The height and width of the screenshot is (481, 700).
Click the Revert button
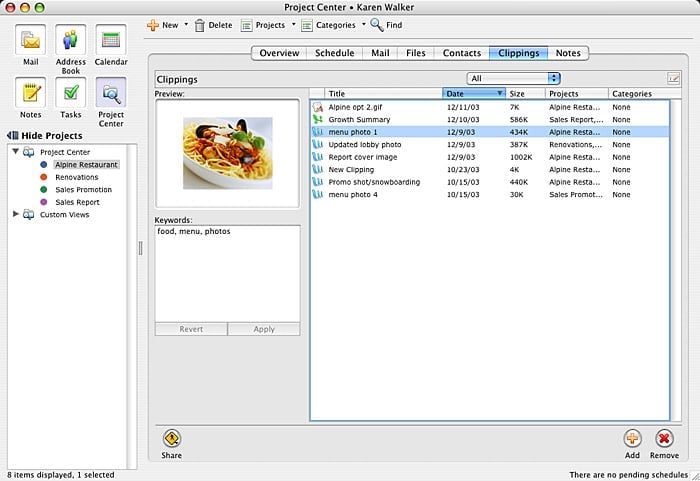(x=191, y=329)
